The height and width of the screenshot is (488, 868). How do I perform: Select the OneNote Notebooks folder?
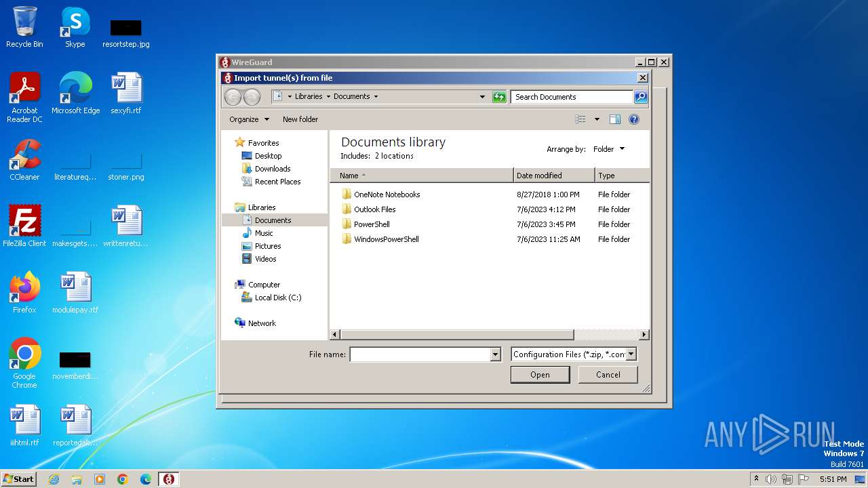pos(387,195)
